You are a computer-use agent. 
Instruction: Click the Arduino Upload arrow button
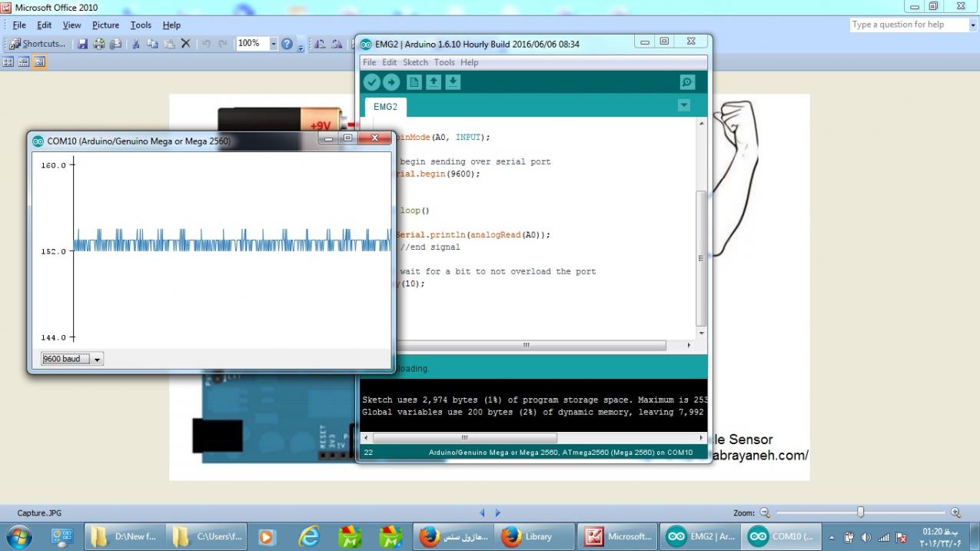coord(392,82)
